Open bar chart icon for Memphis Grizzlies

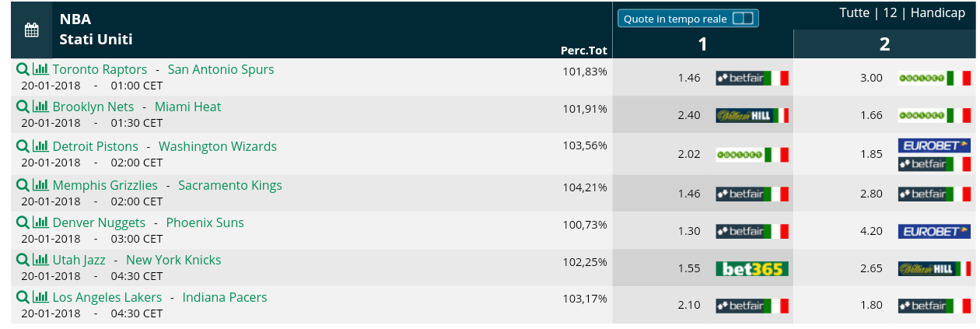point(40,185)
